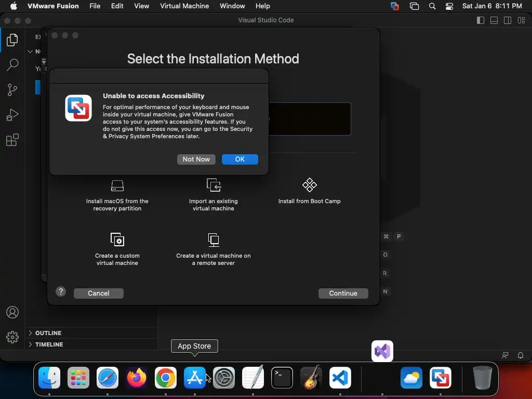The width and height of the screenshot is (532, 399).
Task: Toggle panel layout icon in VS Code
Action: 494,20
